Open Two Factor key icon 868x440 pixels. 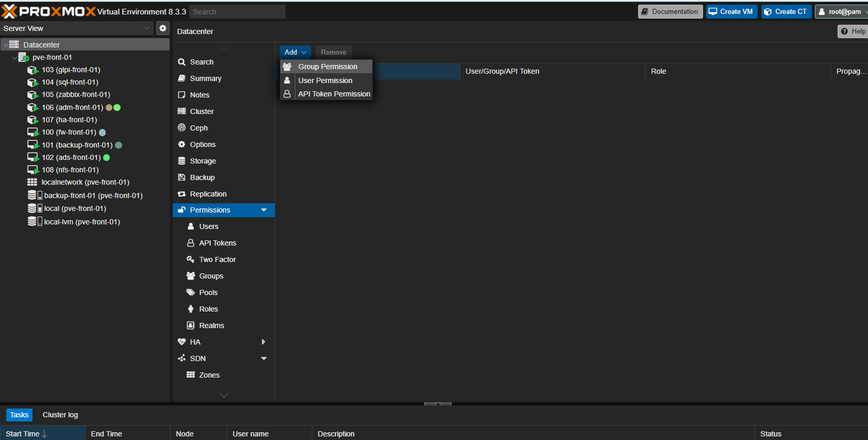pos(191,259)
